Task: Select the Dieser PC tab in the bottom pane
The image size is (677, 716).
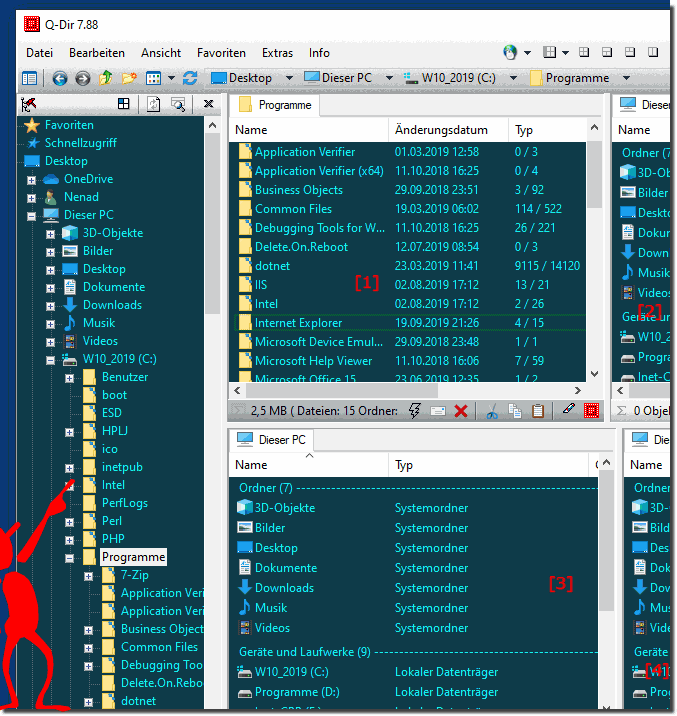Action: coord(272,440)
